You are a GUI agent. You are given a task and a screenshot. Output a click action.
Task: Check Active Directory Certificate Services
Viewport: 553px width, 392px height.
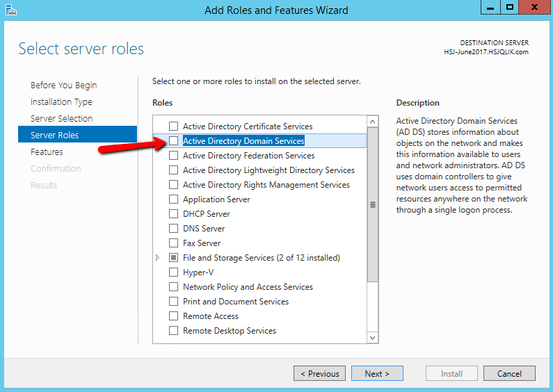click(173, 126)
